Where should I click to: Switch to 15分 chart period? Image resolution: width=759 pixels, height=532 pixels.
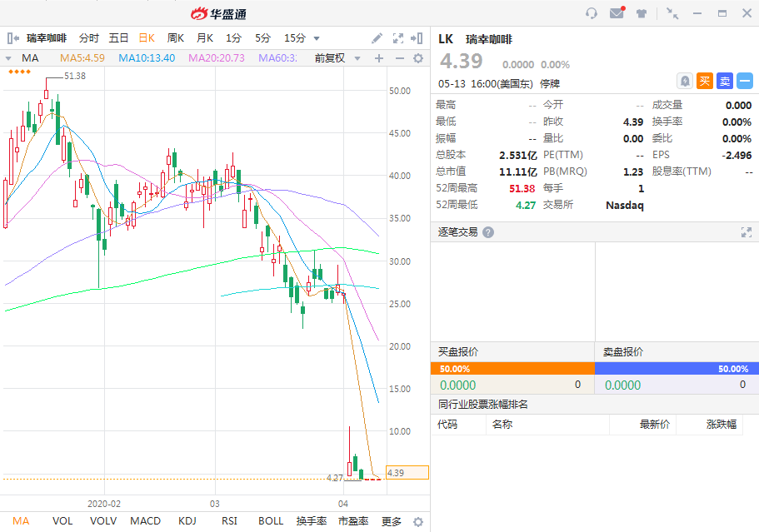(x=295, y=38)
